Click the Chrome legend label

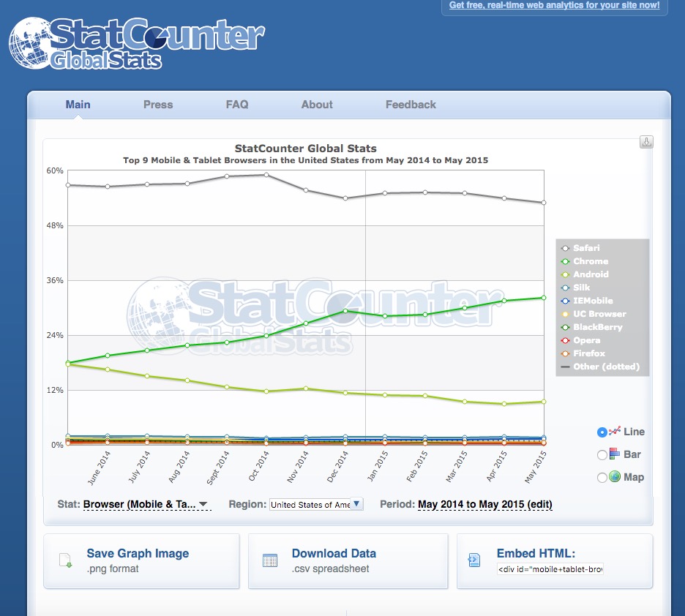[x=591, y=261]
